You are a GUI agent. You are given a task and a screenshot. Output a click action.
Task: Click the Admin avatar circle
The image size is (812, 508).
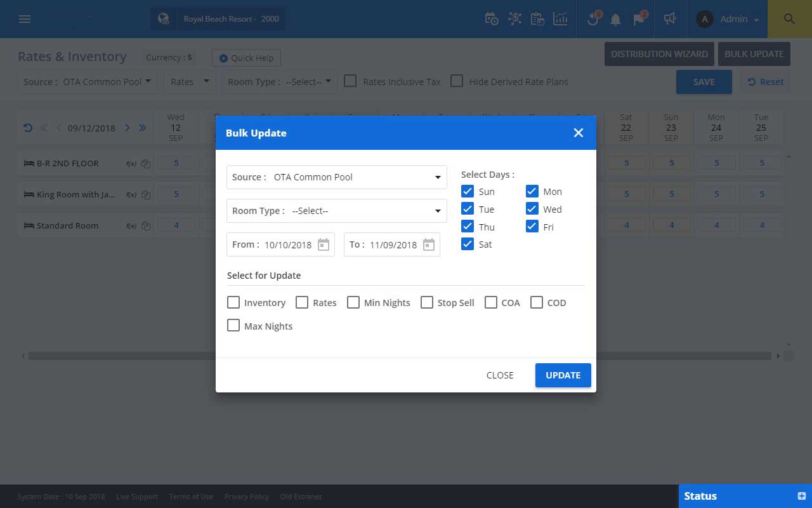pyautogui.click(x=704, y=19)
